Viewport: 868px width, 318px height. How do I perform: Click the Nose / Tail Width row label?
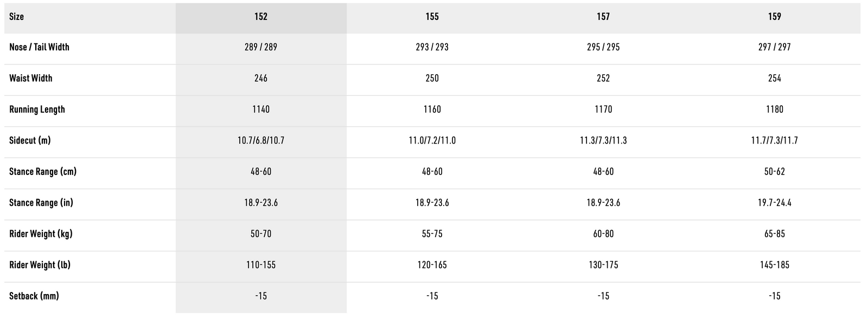[x=39, y=47]
